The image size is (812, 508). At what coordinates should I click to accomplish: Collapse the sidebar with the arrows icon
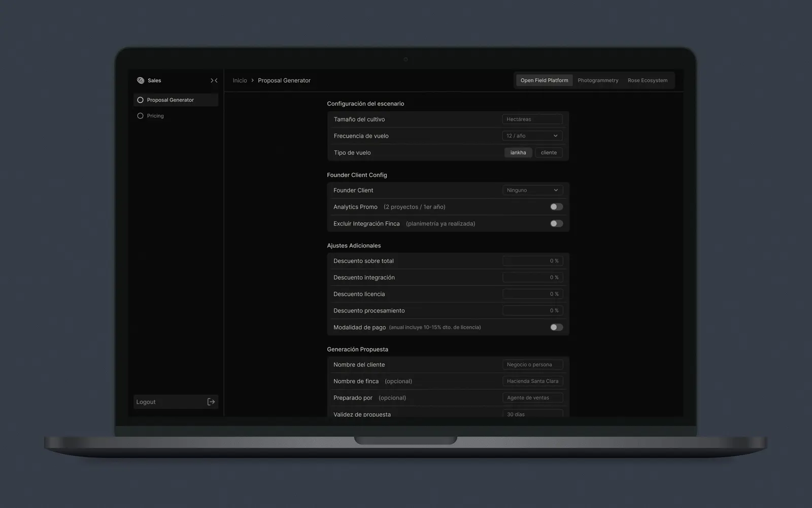click(214, 80)
